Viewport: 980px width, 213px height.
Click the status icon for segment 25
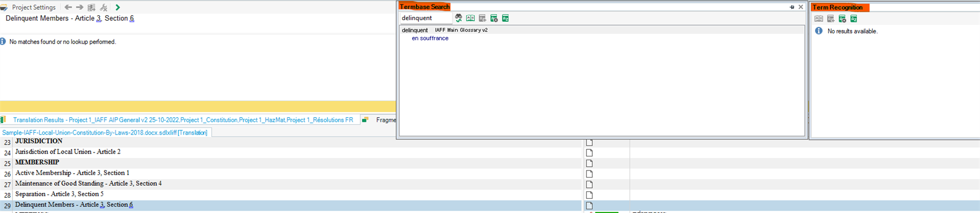(x=589, y=163)
